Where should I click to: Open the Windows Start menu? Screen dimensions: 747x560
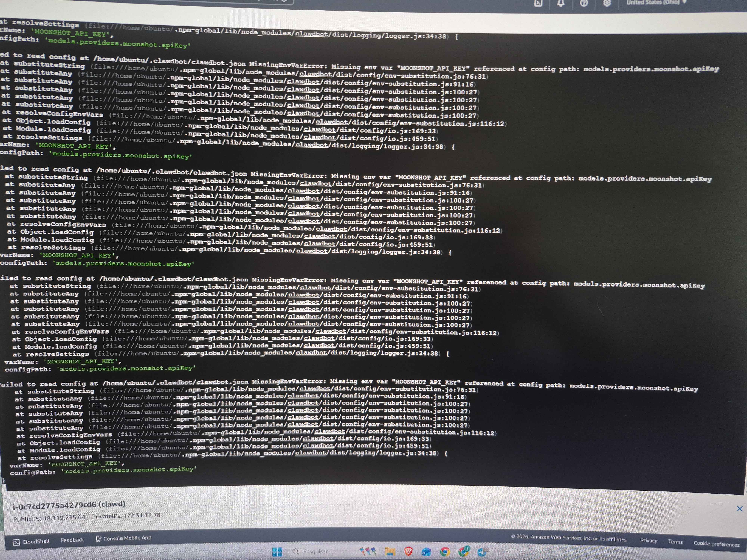click(x=277, y=552)
